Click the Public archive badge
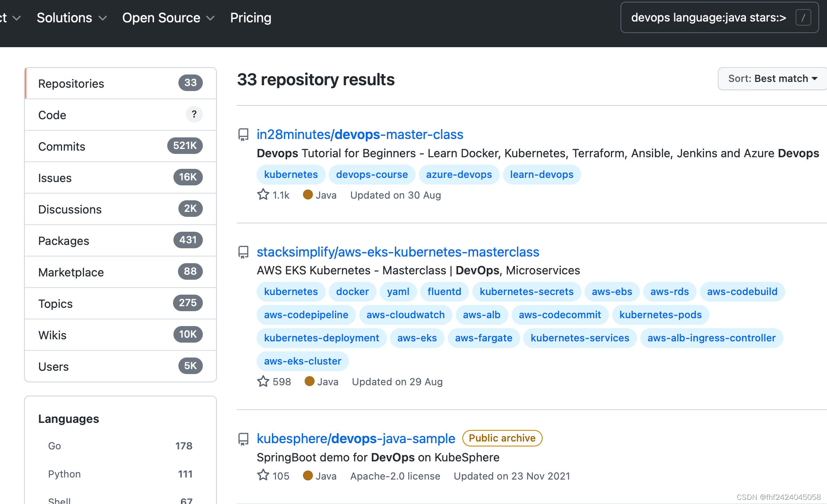 pyautogui.click(x=502, y=438)
